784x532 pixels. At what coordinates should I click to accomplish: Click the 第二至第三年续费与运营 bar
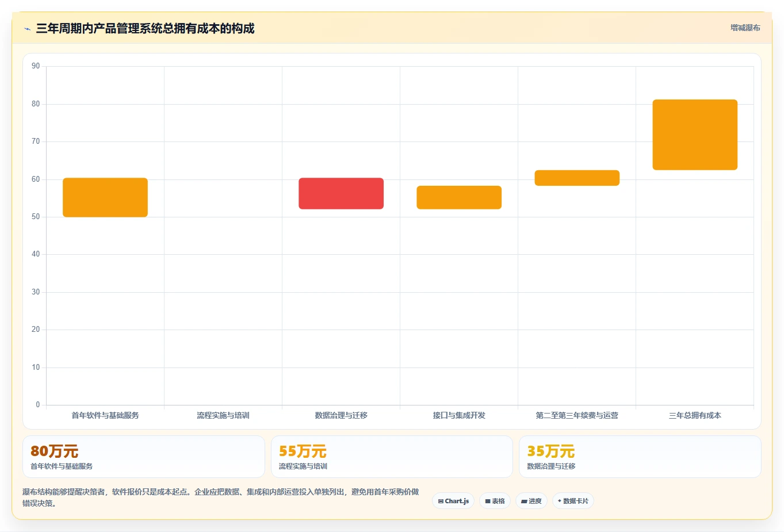pyautogui.click(x=577, y=178)
